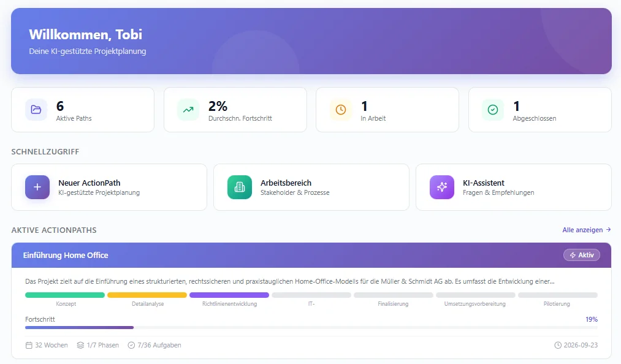This screenshot has width=621, height=364.
Task: Select the Pilotierung phase segment
Action: click(x=558, y=295)
